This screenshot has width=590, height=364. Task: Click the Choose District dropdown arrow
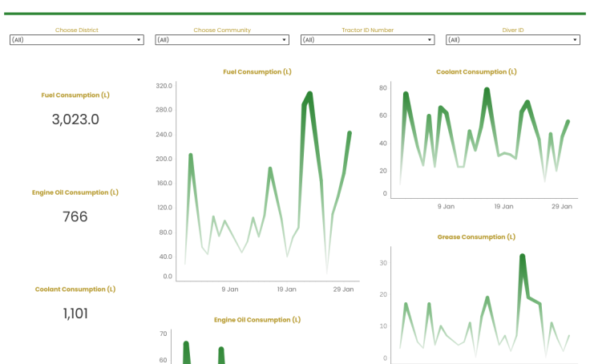(x=139, y=40)
